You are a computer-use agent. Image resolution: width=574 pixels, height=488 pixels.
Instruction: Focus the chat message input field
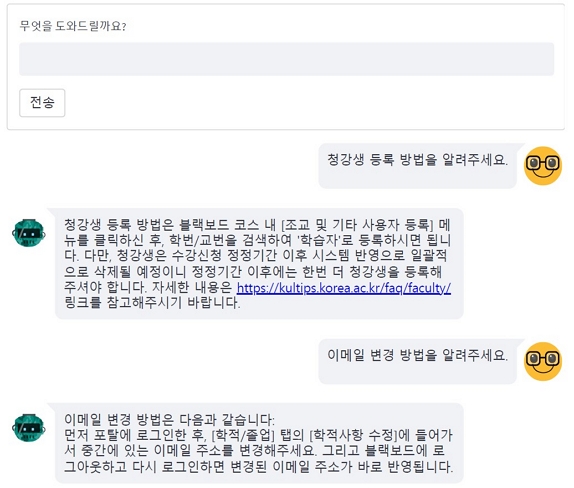(x=286, y=59)
